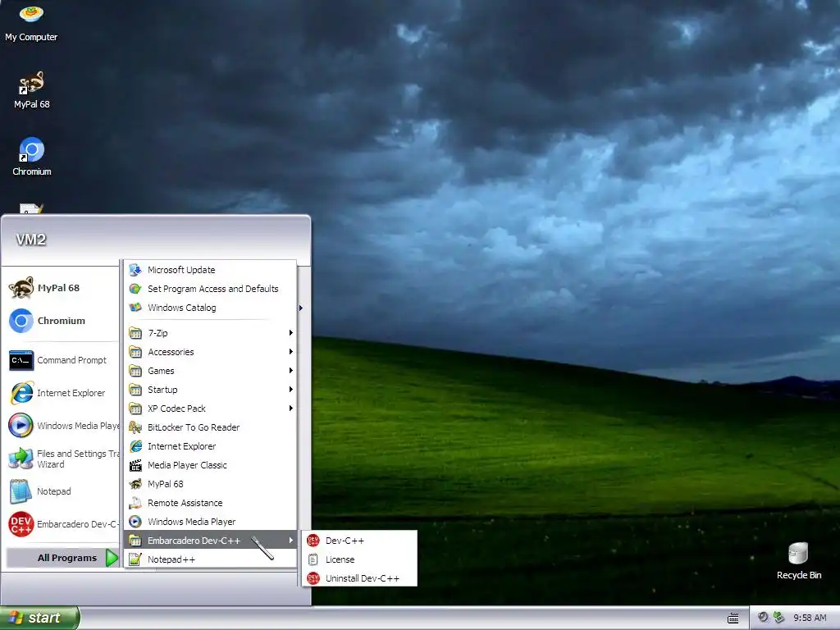Click the partially hidden desktop file icon
This screenshot has width=840, height=630.
tap(31, 208)
